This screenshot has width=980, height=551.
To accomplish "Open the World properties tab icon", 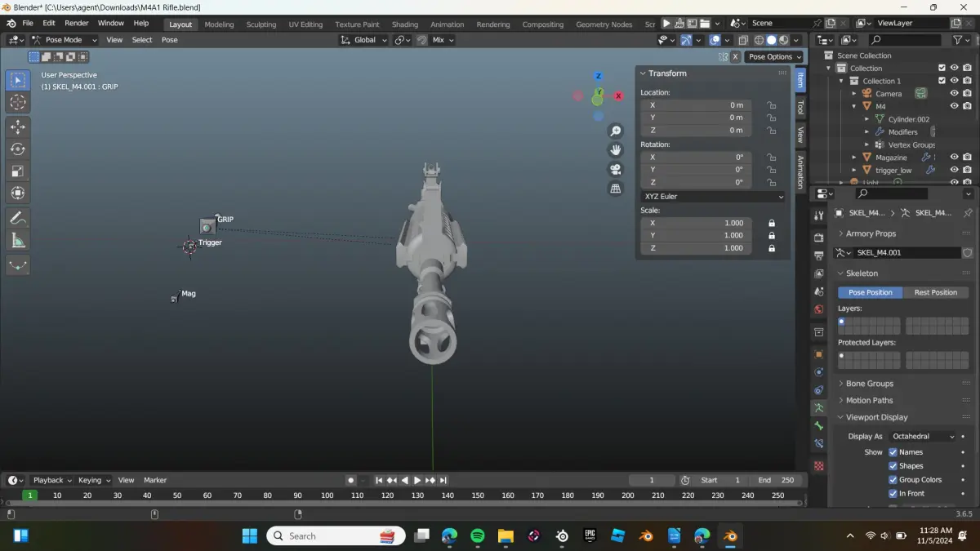I will [x=819, y=309].
